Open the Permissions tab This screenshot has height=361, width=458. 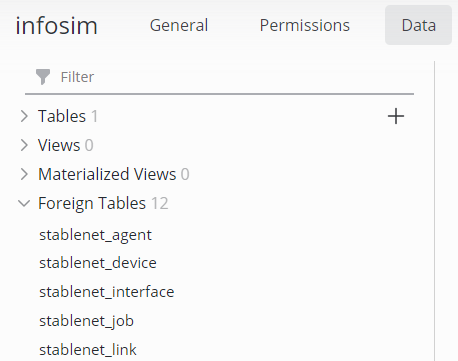coord(305,25)
